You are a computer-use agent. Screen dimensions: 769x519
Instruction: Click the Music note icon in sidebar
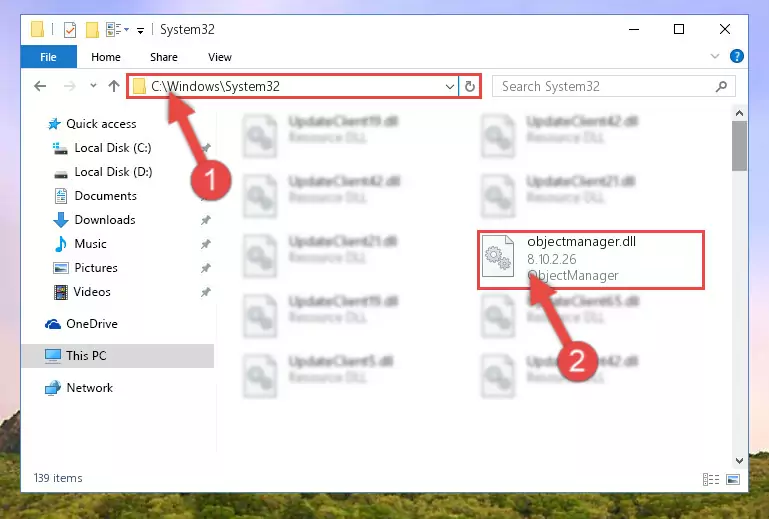point(60,244)
